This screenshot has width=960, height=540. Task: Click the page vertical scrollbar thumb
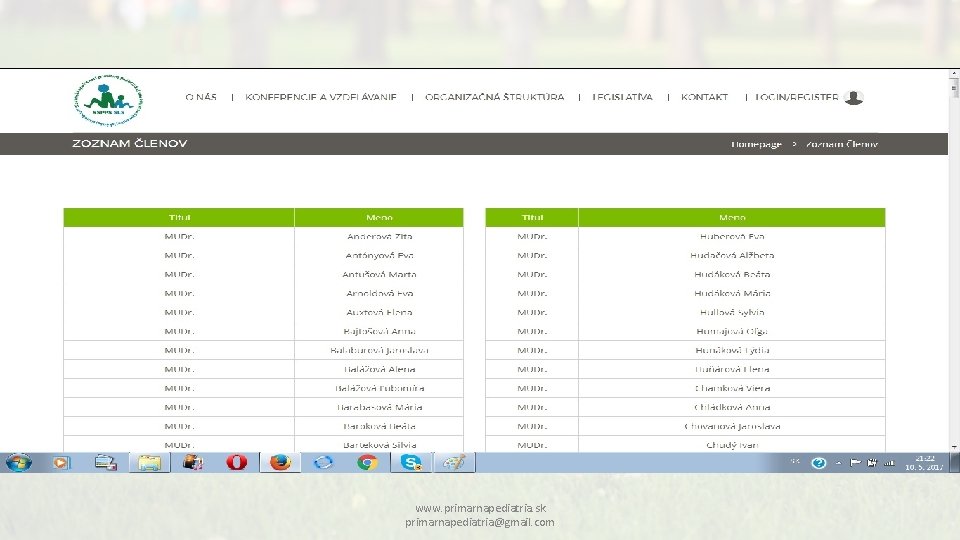954,89
